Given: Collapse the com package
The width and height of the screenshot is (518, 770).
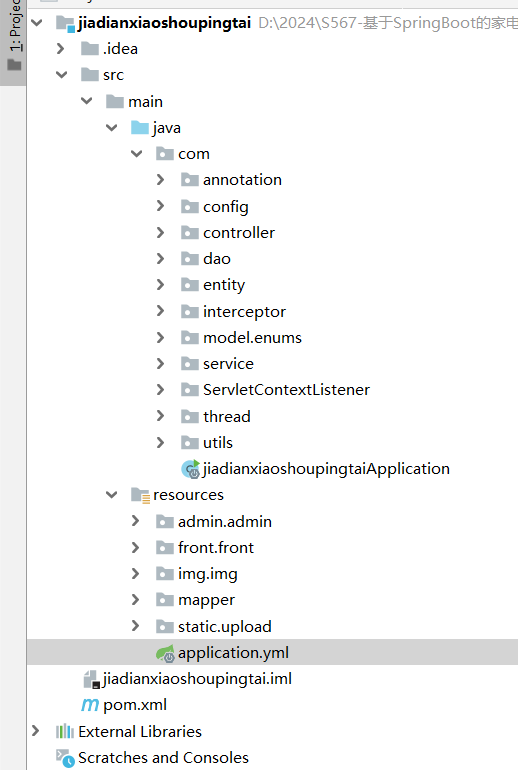Looking at the screenshot, I should (x=136, y=154).
